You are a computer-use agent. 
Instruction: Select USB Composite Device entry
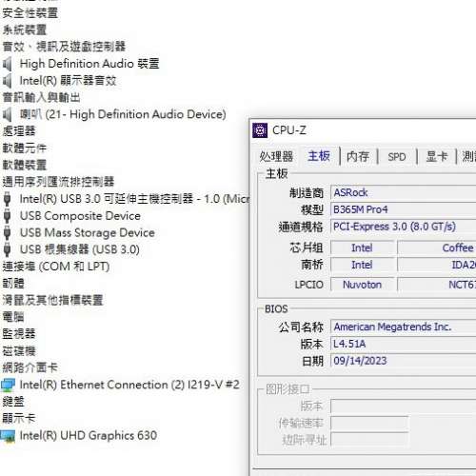[x=80, y=216]
